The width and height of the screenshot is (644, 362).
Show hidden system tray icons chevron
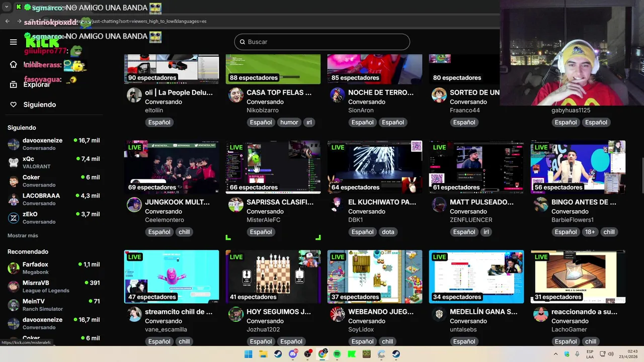[x=556, y=354]
